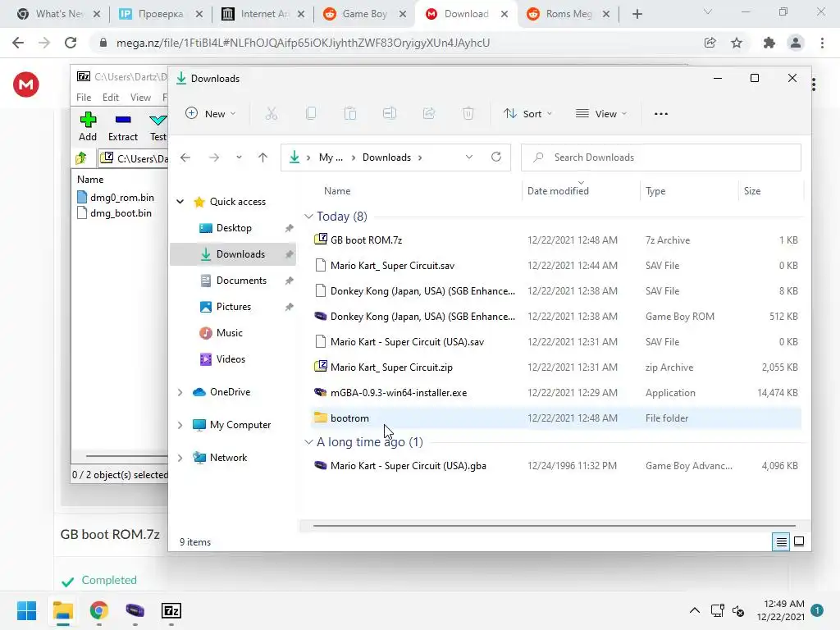The width and height of the screenshot is (840, 630).
Task: Open Chrome extensions puzzle icon
Action: [769, 43]
